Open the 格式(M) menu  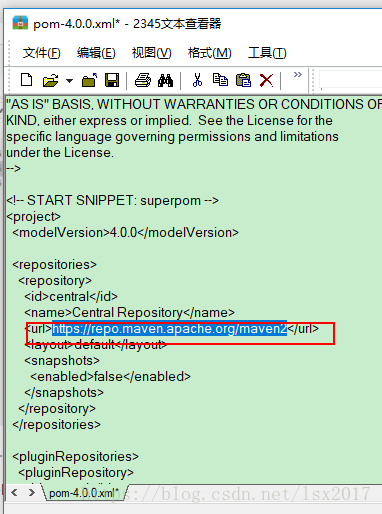pos(209,53)
